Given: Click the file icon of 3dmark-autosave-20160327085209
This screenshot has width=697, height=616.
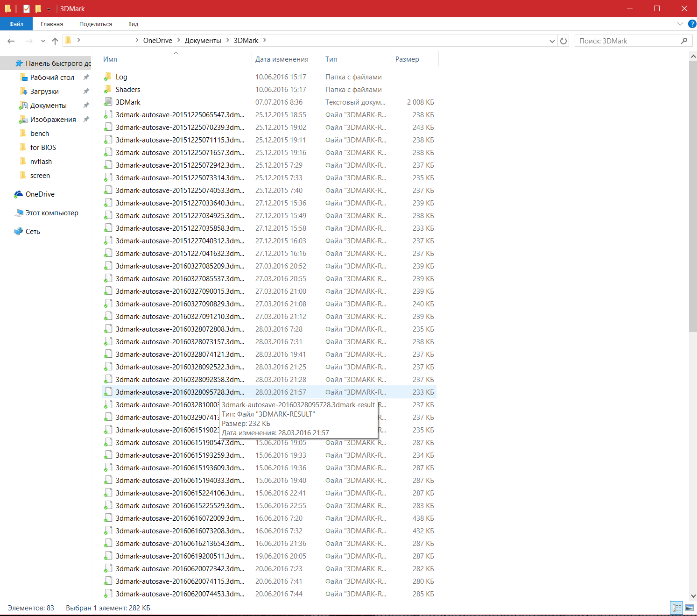Looking at the screenshot, I should [108, 266].
